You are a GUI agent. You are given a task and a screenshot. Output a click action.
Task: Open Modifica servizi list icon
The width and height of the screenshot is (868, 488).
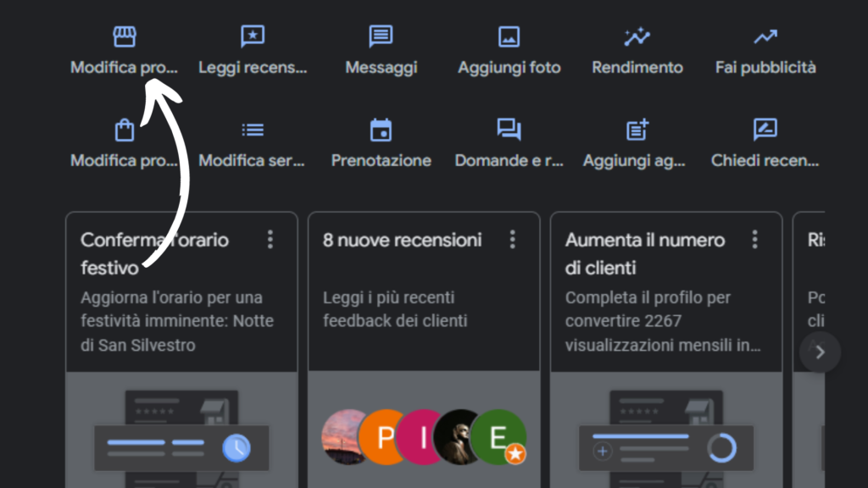(x=253, y=129)
